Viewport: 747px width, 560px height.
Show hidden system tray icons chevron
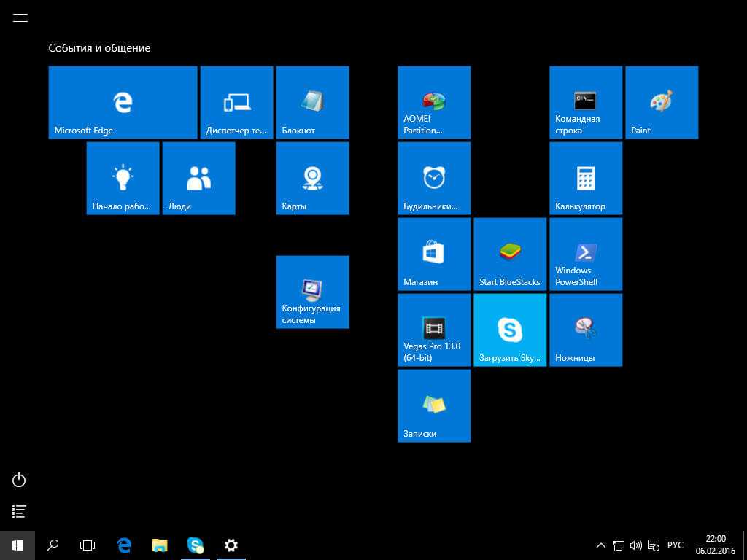tap(600, 545)
